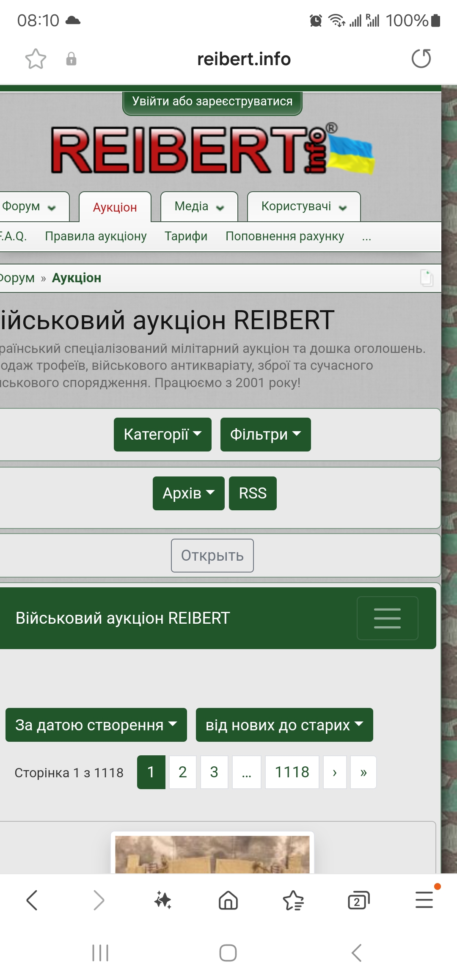457x980 pixels.
Task: Click the RSS button
Action: 253,493
